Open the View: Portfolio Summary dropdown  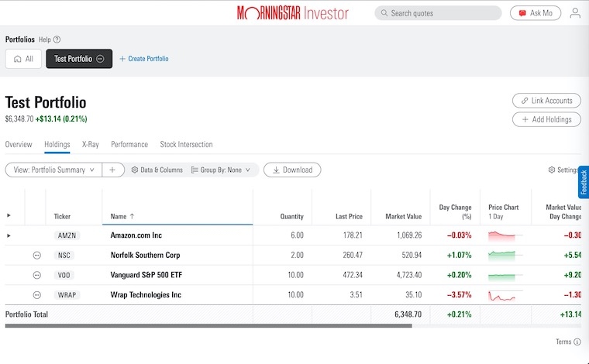pos(53,170)
